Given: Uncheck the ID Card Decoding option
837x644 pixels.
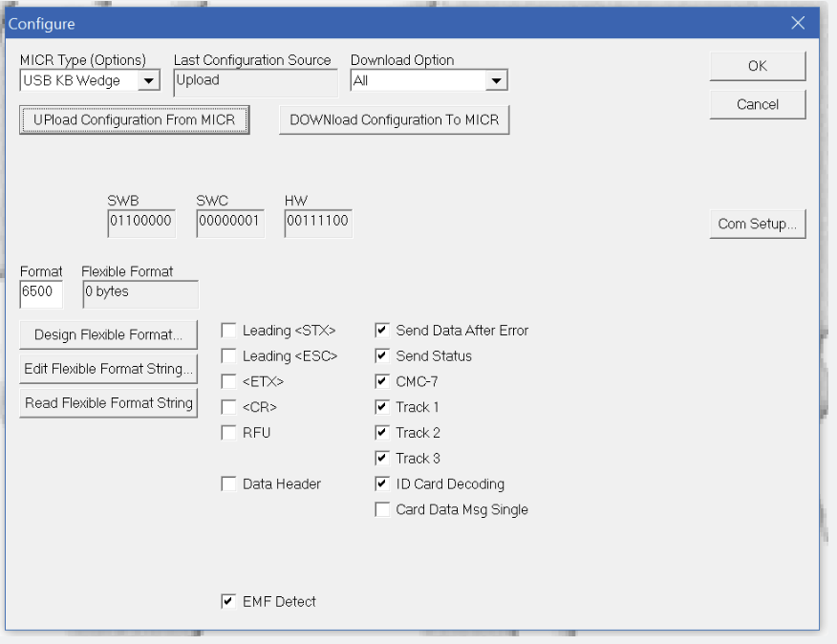Looking at the screenshot, I should [x=382, y=483].
